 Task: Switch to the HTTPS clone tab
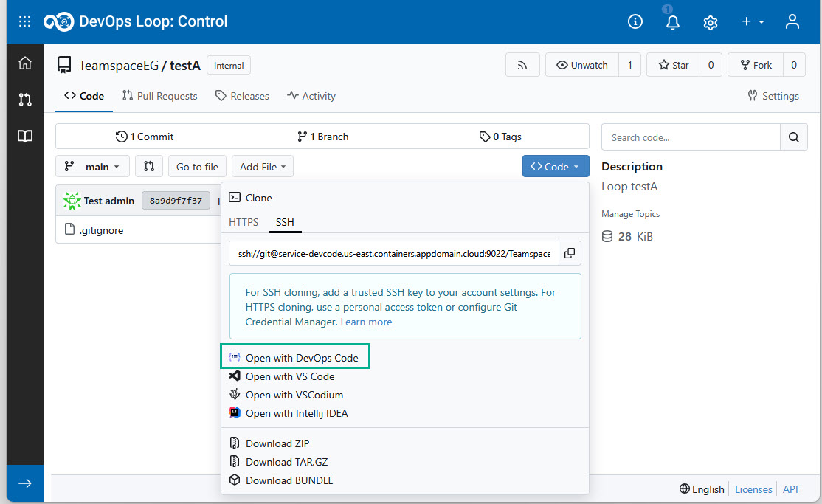[x=244, y=222]
